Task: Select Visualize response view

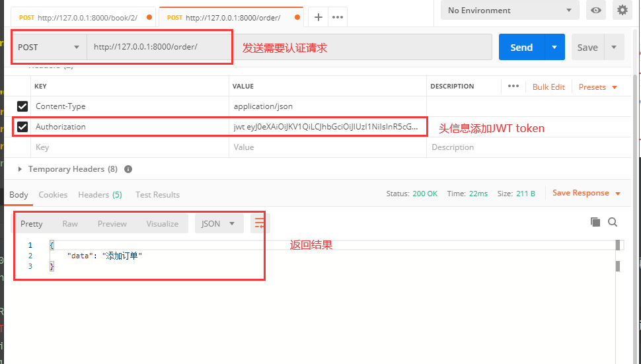Action: [x=163, y=223]
